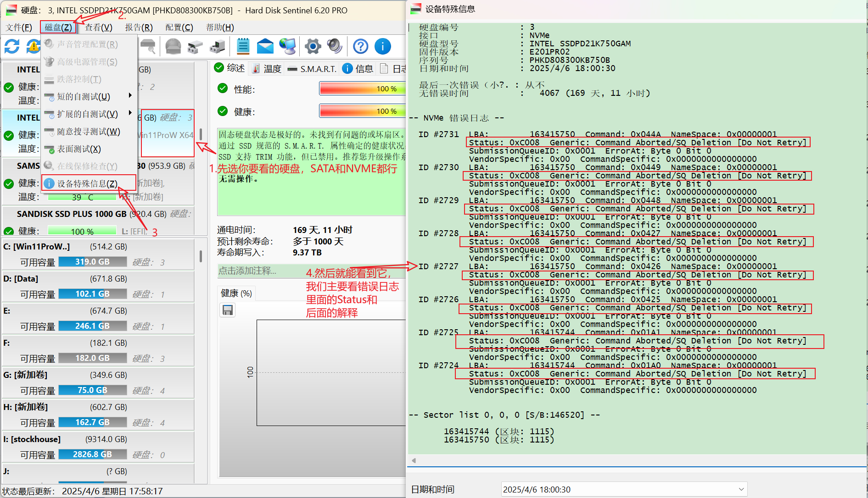The width and height of the screenshot is (868, 498).
Task: Click error log entry ID #2724
Action: [438, 365]
